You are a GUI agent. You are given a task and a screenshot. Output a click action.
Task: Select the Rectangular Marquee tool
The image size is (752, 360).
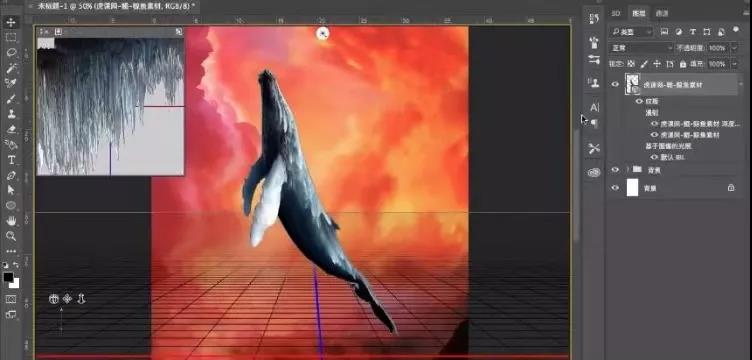[11, 37]
